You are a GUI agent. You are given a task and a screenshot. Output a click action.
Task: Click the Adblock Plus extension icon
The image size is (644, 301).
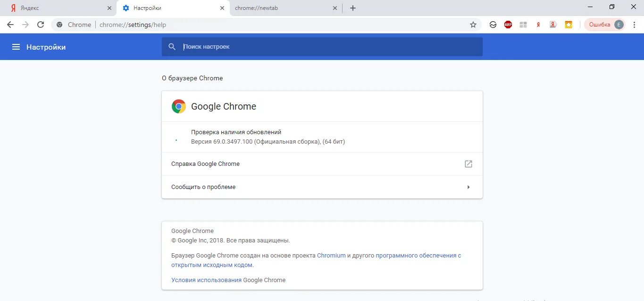pos(508,25)
